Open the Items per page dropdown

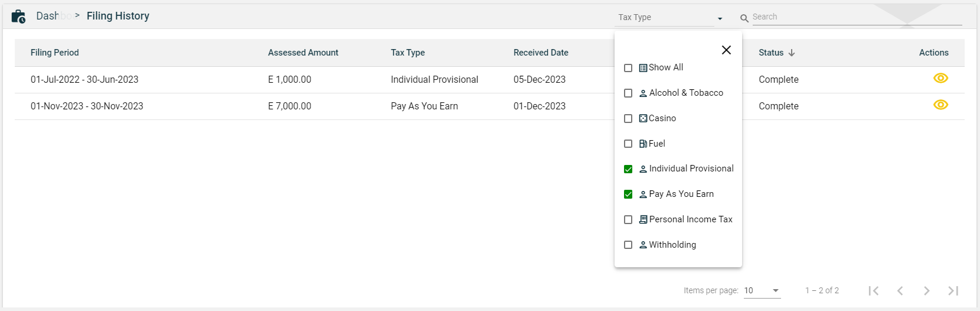[762, 290]
